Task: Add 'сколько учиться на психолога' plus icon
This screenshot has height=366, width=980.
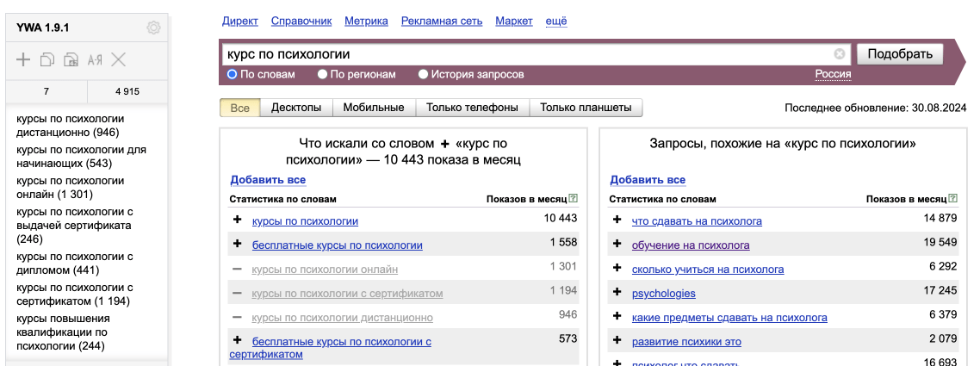Action: 617,269
